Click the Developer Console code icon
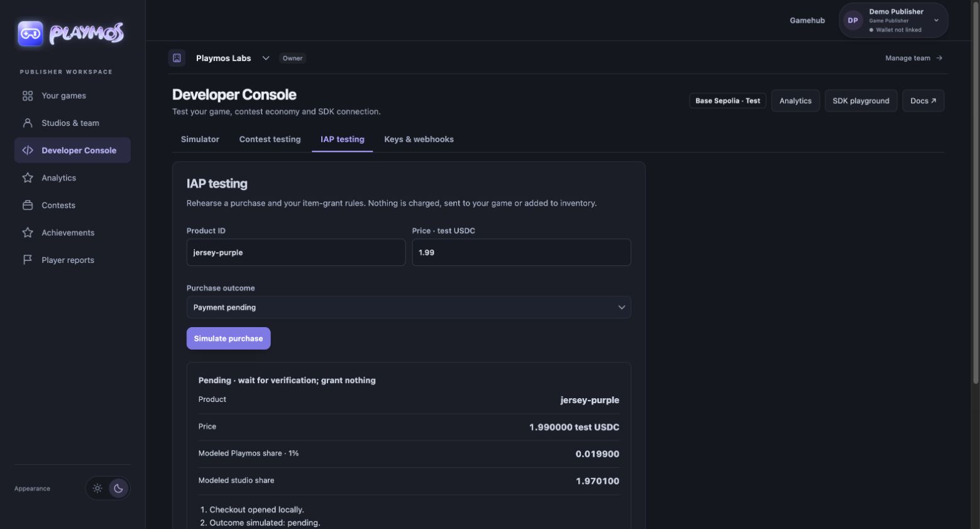Viewport: 980px width, 529px height. click(x=28, y=150)
